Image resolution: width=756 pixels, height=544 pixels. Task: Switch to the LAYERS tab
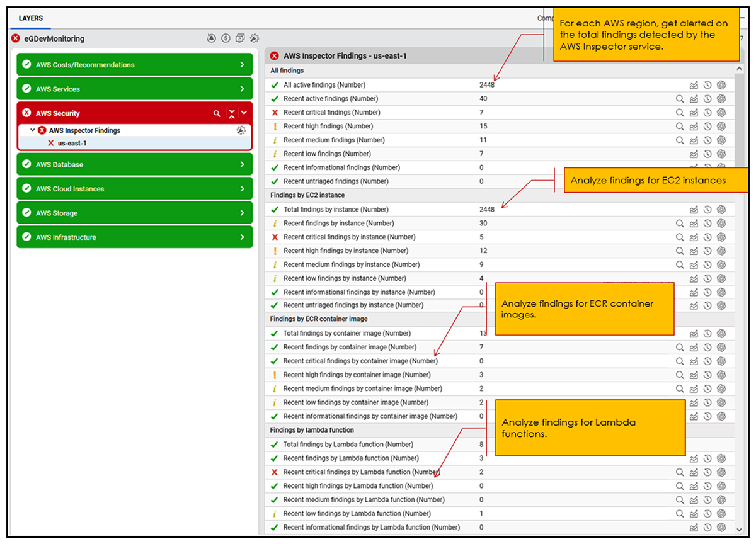(31, 18)
